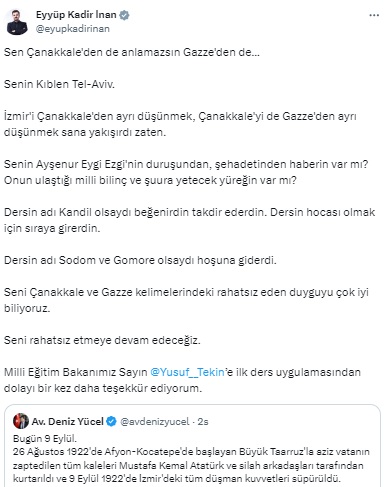Click the display name Eyyüp Kadir İnan
The width and height of the screenshot is (388, 487).
pyautogui.click(x=76, y=15)
